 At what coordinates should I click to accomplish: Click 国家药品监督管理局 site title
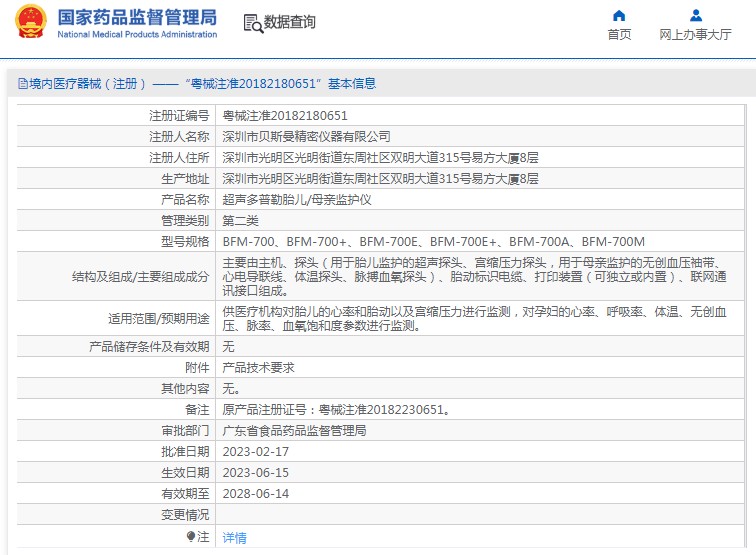click(137, 17)
